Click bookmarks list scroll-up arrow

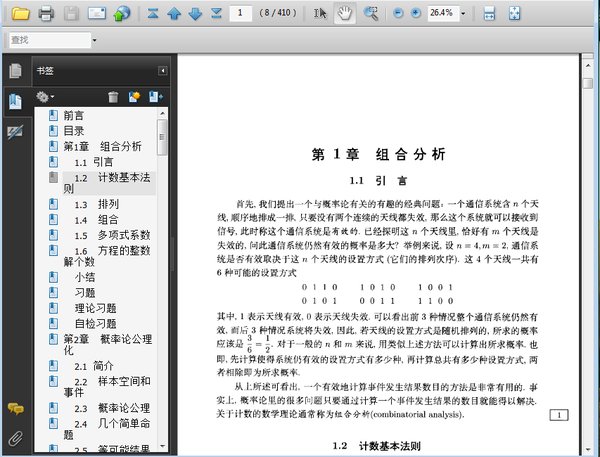[162, 113]
